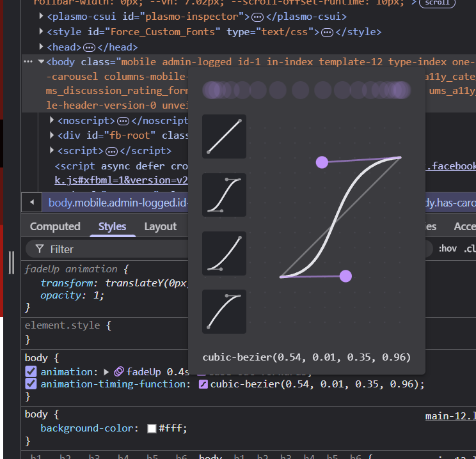Expand collapsed head element ellipsis
Viewport: 476px width, 459px height.
(89, 47)
